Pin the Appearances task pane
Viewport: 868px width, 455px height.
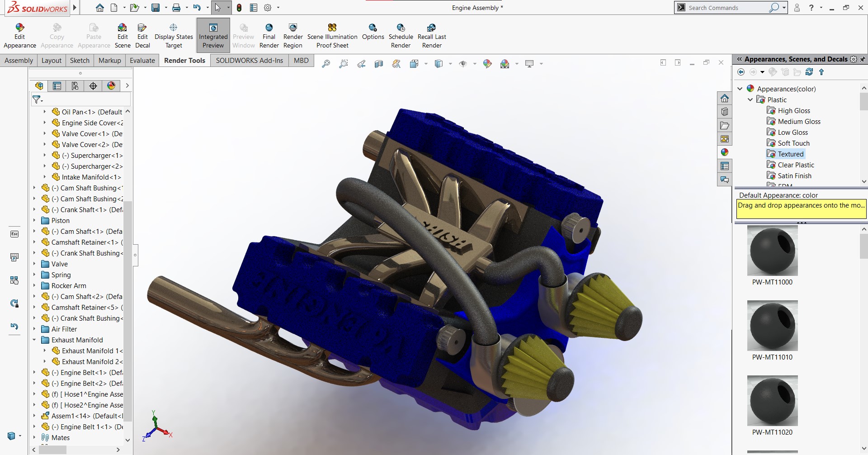pos(863,59)
